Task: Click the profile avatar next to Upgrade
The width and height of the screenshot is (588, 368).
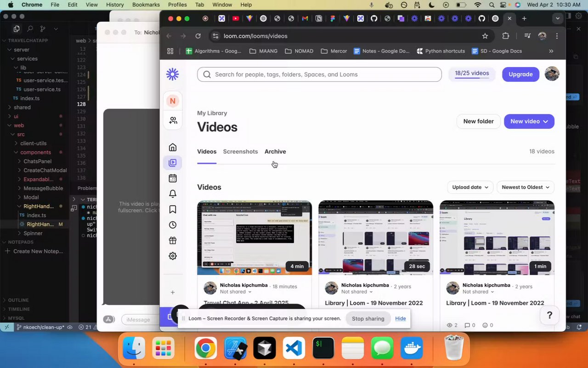Action: (552, 74)
